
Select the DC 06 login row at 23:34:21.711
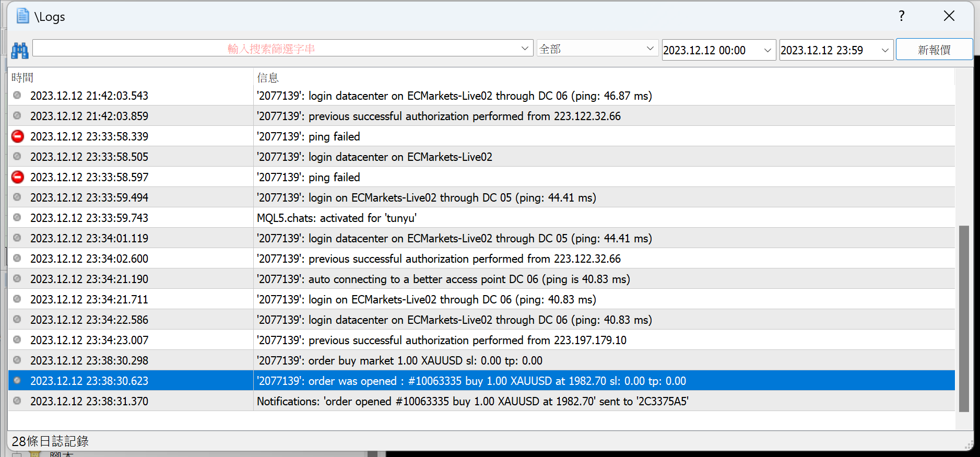click(x=481, y=299)
